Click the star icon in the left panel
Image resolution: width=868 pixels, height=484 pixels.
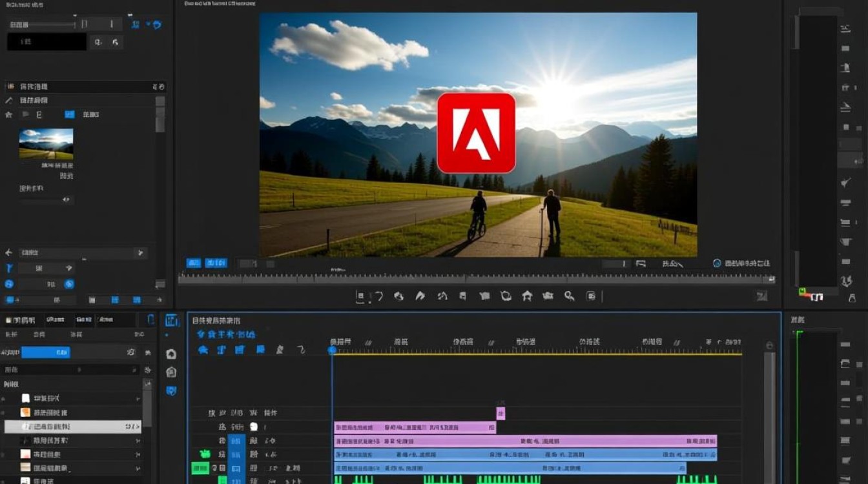pos(8,114)
